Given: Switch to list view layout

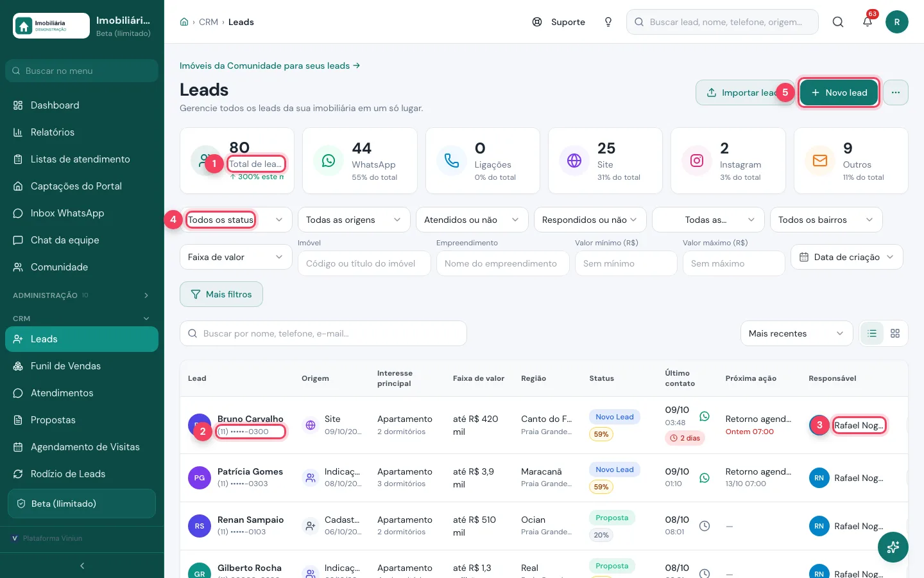Looking at the screenshot, I should point(872,333).
